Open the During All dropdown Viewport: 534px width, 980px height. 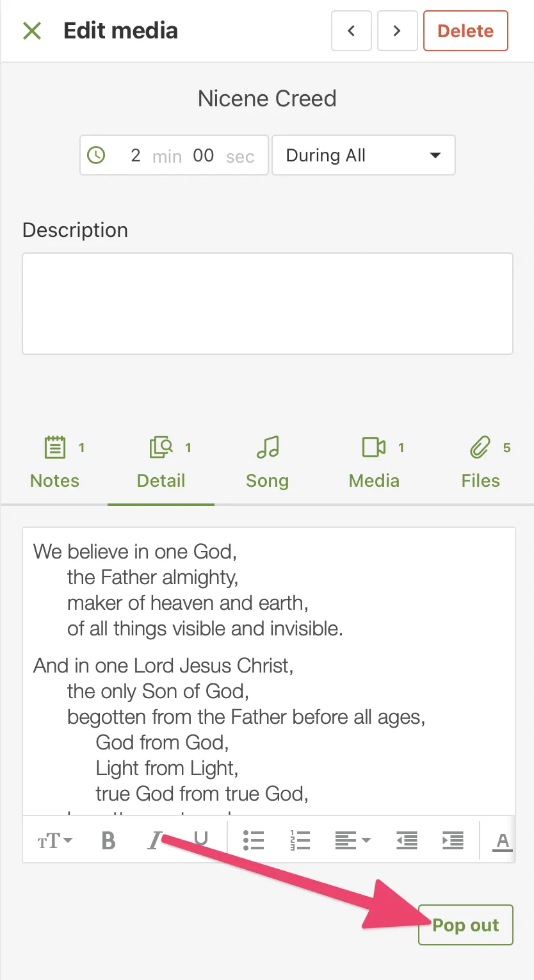tap(363, 155)
